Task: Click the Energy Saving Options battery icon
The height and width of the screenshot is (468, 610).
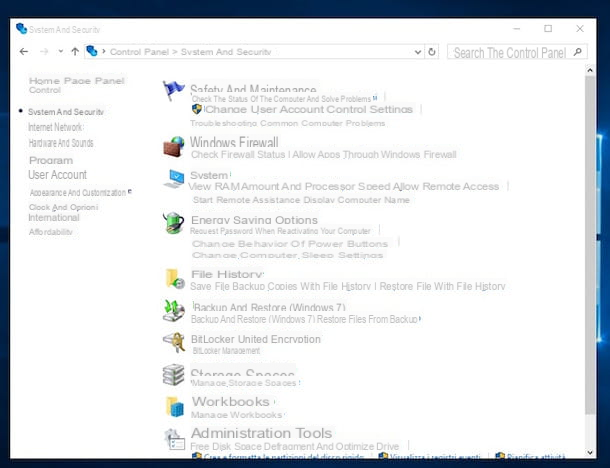Action: [x=174, y=223]
